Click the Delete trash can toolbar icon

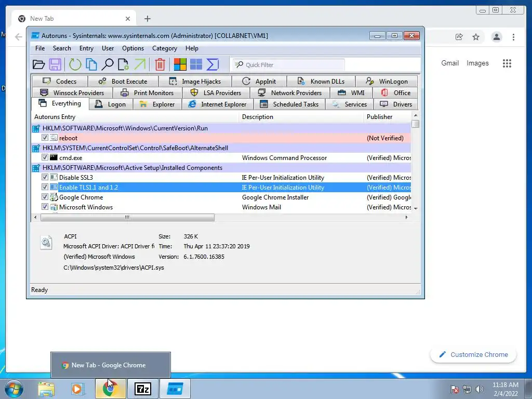[x=160, y=64]
